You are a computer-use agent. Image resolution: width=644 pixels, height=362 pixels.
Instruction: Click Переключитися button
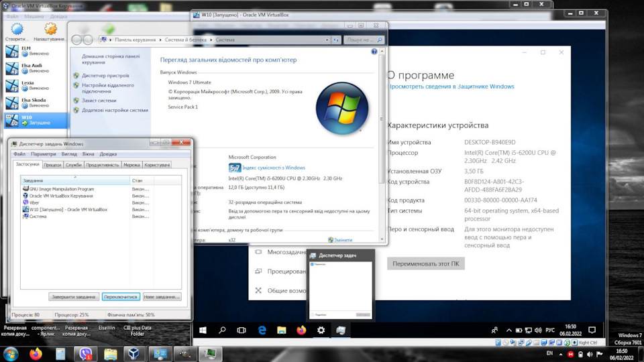click(x=121, y=296)
